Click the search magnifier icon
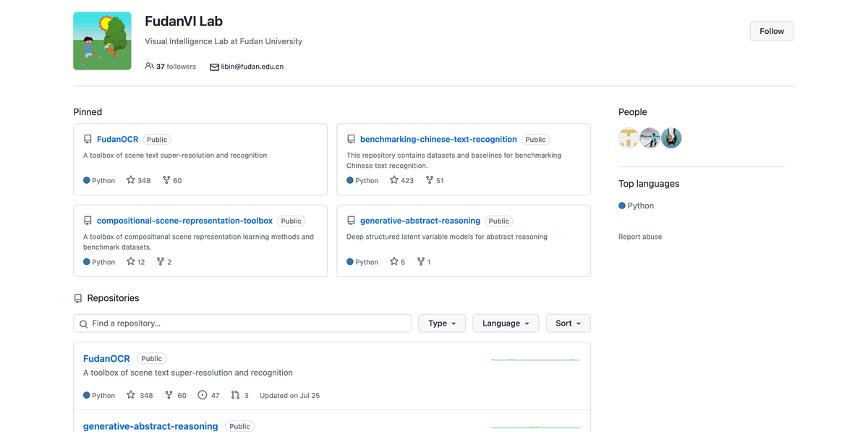 tap(84, 324)
